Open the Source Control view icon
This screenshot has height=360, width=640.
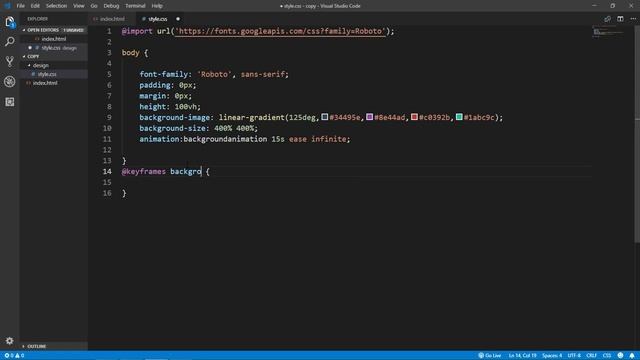(x=10, y=62)
